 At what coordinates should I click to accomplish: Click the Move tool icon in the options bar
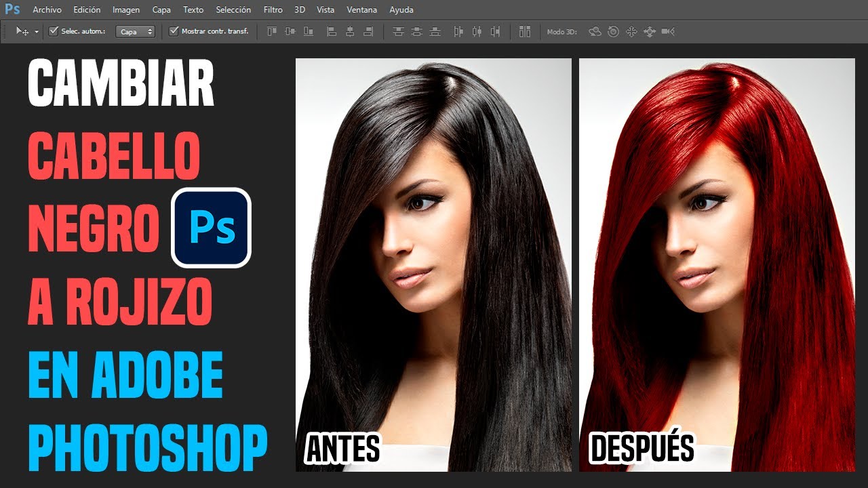pos(22,31)
